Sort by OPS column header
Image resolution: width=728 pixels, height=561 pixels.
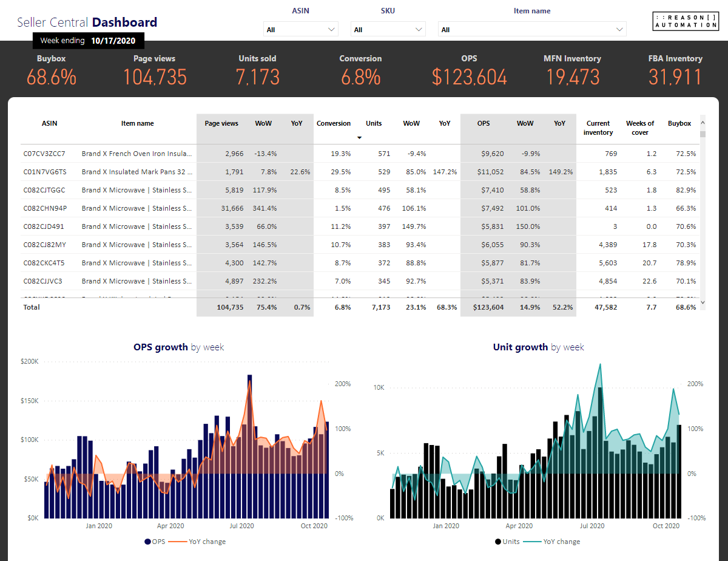click(484, 123)
